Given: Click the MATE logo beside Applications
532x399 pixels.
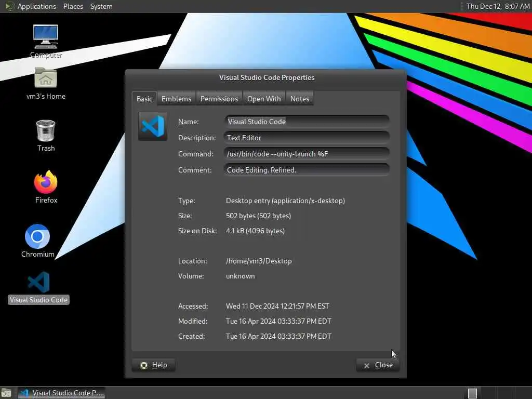Looking at the screenshot, I should 9,6.
